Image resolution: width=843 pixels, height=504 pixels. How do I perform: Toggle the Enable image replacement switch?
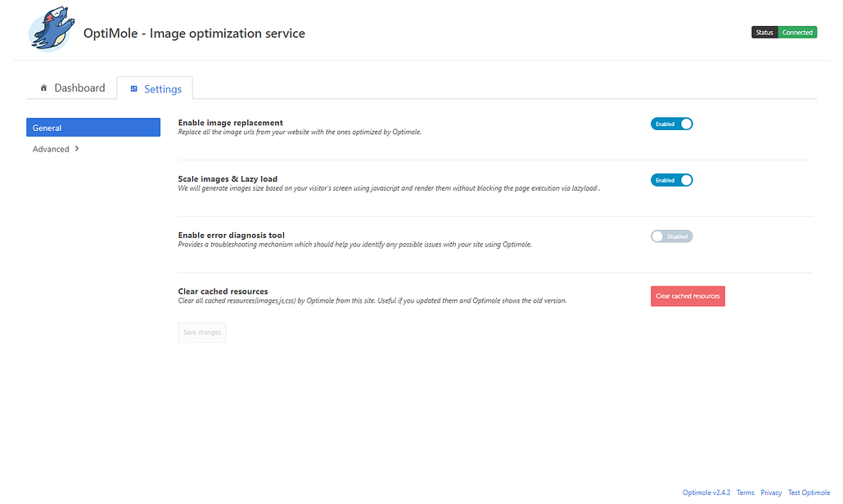[671, 124]
